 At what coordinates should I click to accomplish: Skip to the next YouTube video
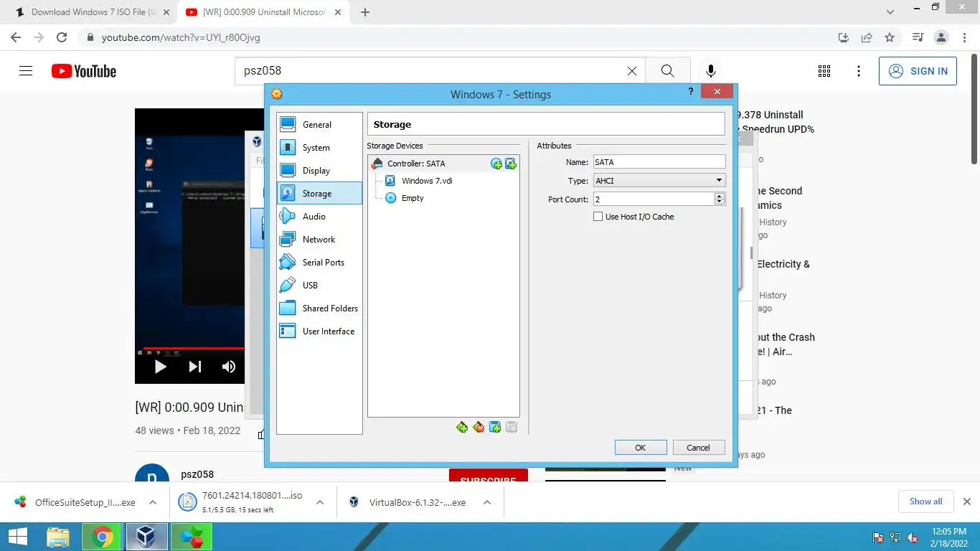(195, 367)
